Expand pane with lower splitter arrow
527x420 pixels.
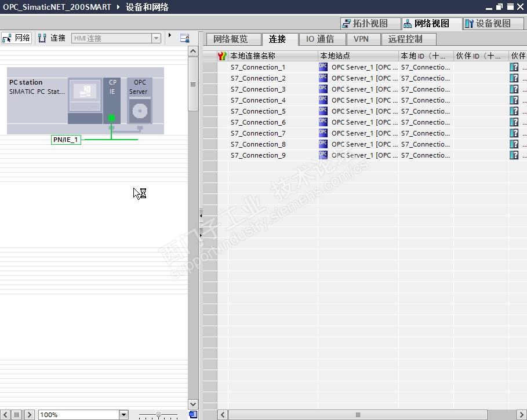(x=201, y=235)
